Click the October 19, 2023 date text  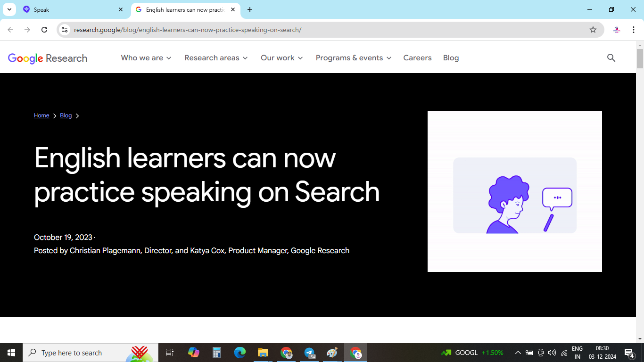pos(63,237)
